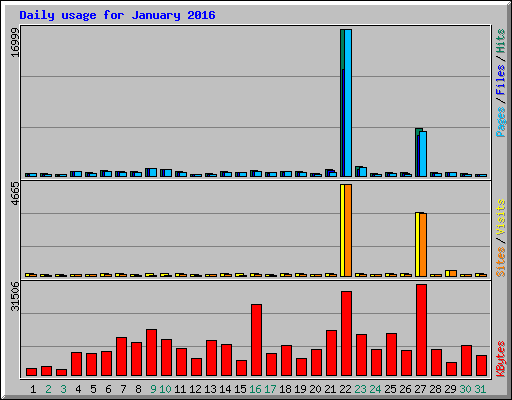Select the red KBytes bar for day 25
The image size is (512, 400).
[x=391, y=355]
